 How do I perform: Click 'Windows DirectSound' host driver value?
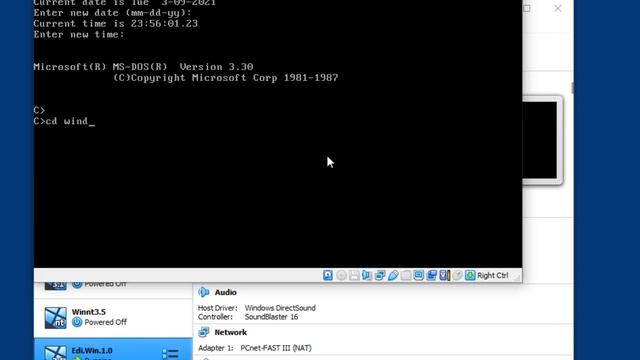[x=280, y=308]
